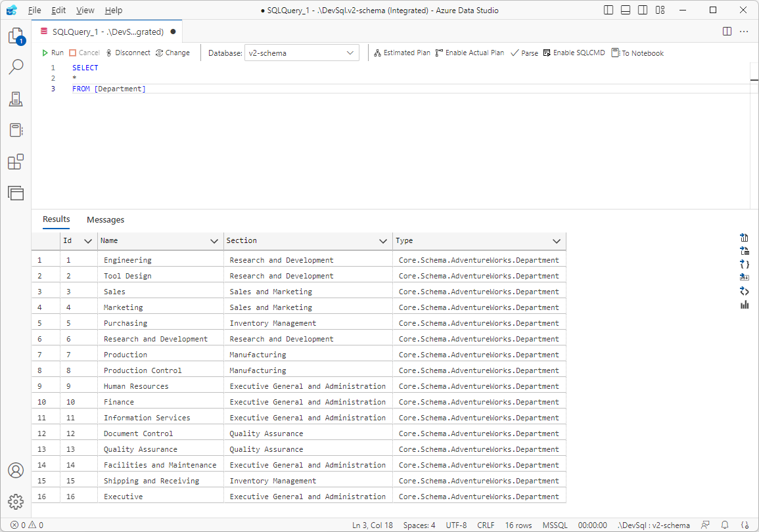The height and width of the screenshot is (532, 759).
Task: Click the Facilities and Maintenance cell
Action: point(160,465)
